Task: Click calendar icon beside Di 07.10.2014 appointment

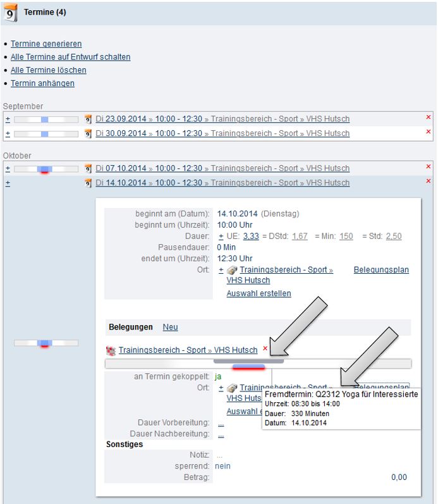Action: [88, 169]
